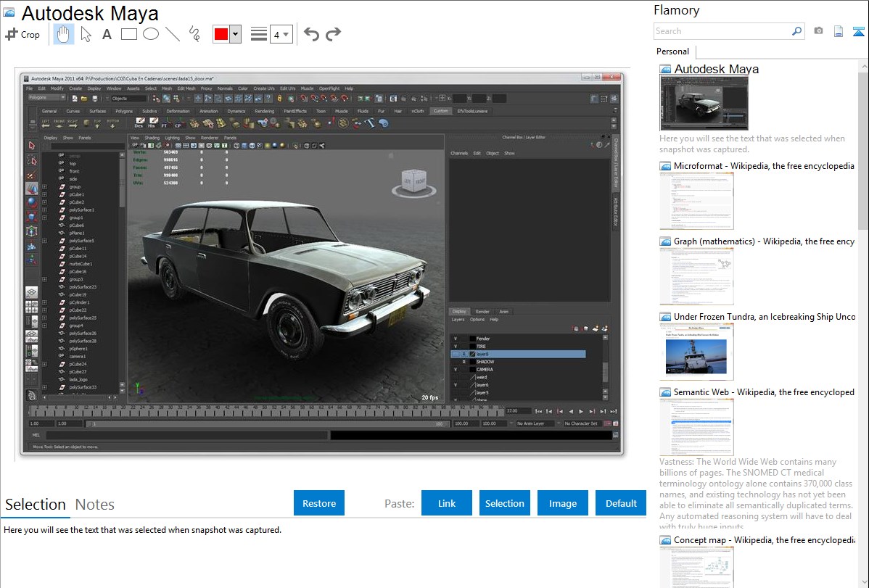Select the Crop tool
This screenshot has width=869, height=588.
(22, 34)
